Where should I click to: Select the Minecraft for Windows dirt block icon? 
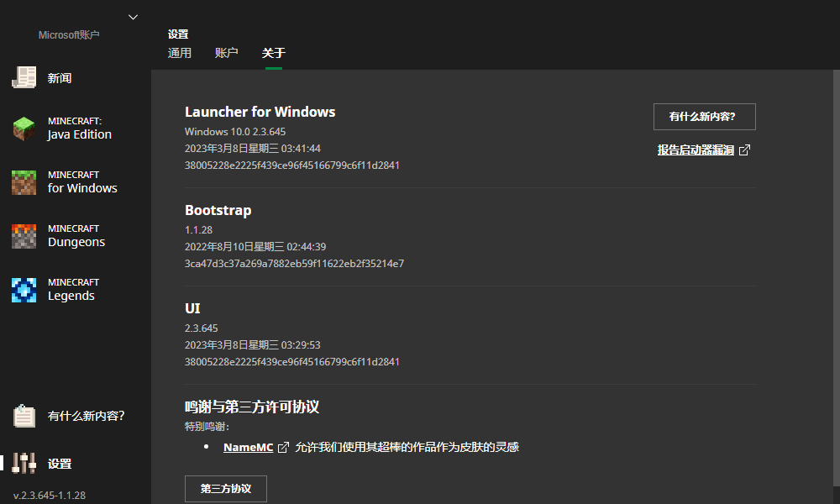point(24,182)
